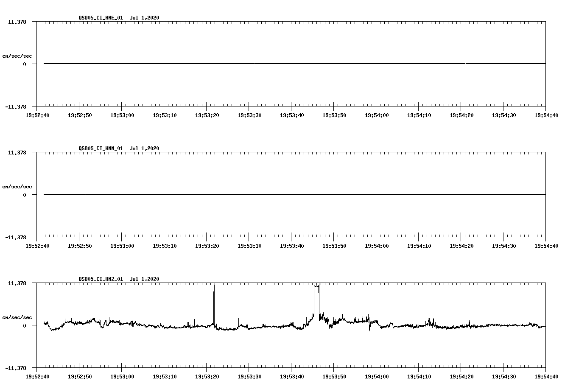Click the -11.378 minimum label on HNN plot
The height and width of the screenshot is (392, 576).
[16, 237]
